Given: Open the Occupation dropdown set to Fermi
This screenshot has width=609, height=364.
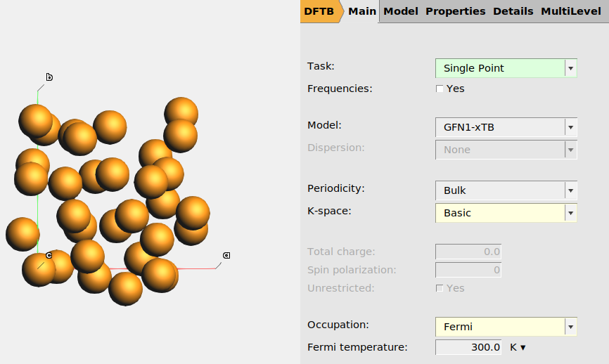Looking at the screenshot, I should [500, 327].
